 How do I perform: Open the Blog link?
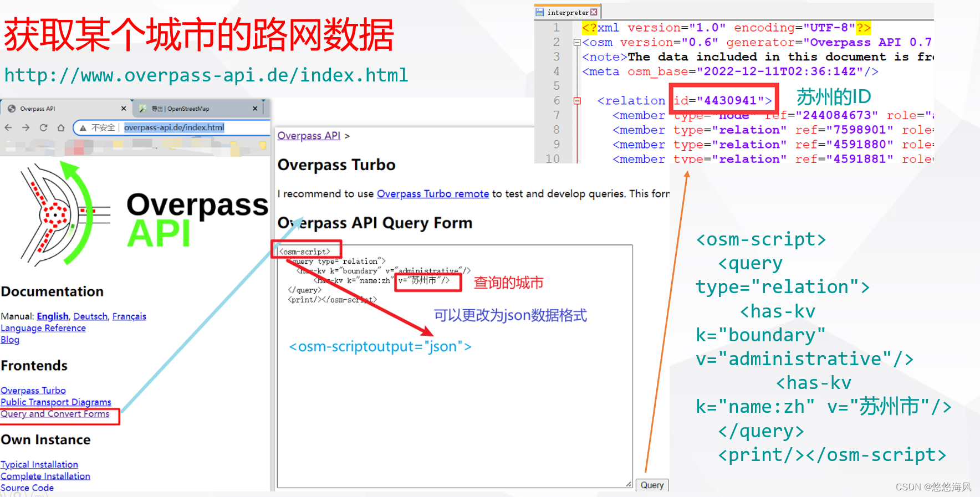click(x=10, y=340)
